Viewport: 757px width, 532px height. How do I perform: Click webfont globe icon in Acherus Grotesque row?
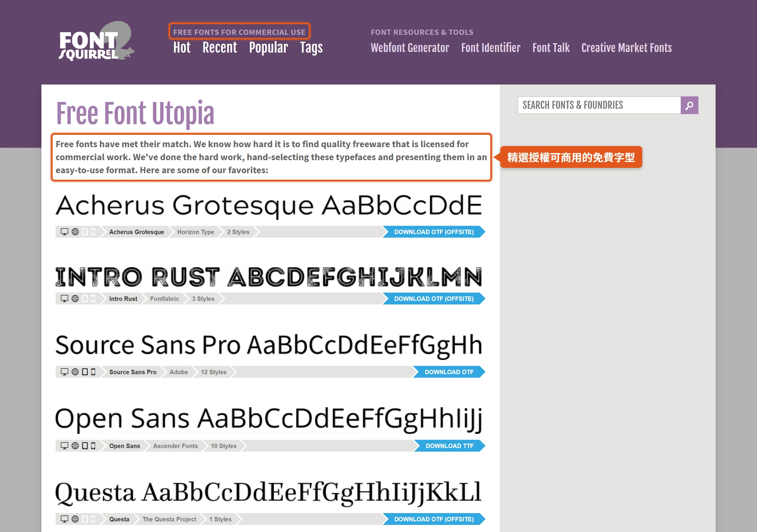coord(75,232)
